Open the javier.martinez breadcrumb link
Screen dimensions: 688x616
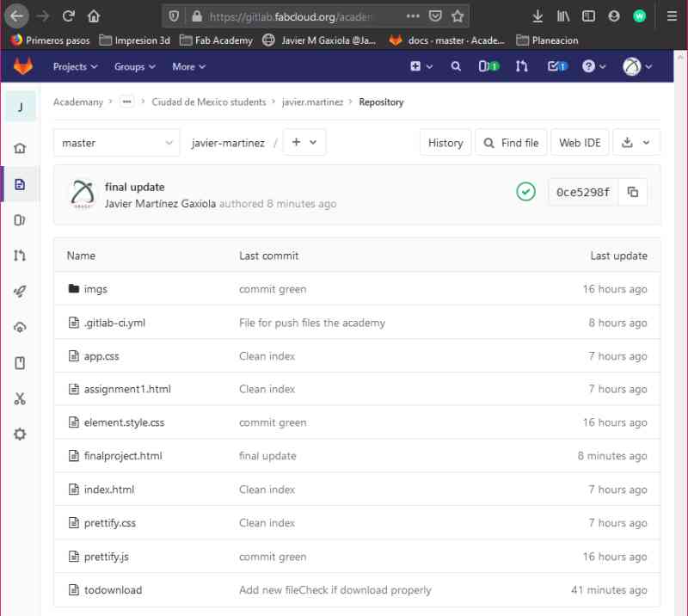(x=312, y=102)
